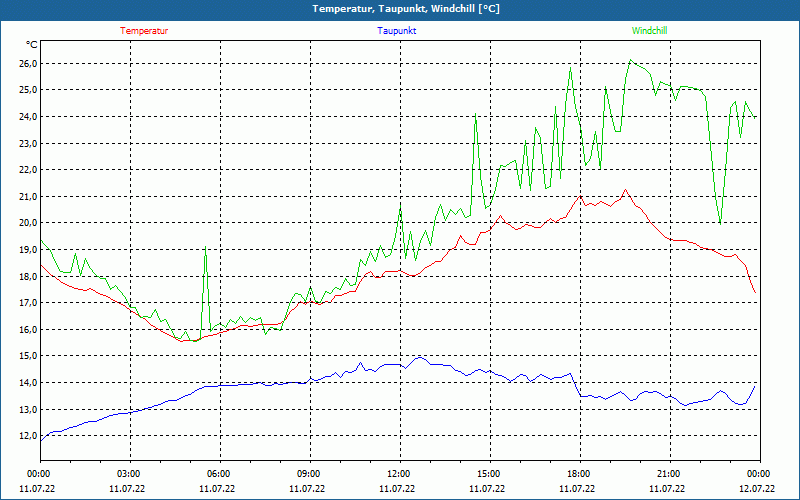
Task: Select the red Temperatur peak after 18:00
Action: pos(626,190)
